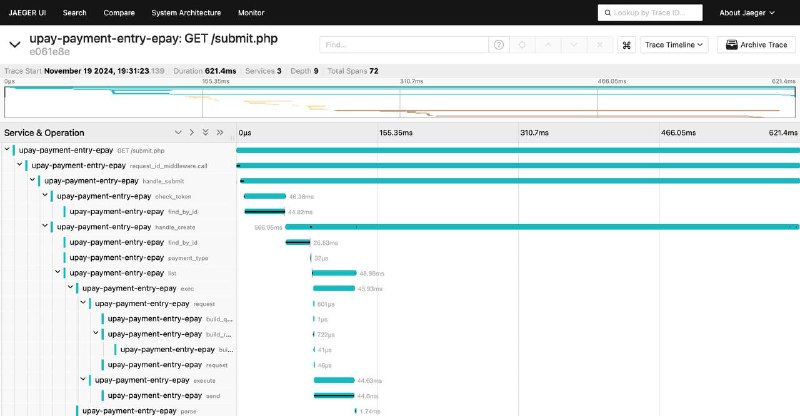Click the trace minimap overview graph
800x416 pixels.
click(x=399, y=102)
